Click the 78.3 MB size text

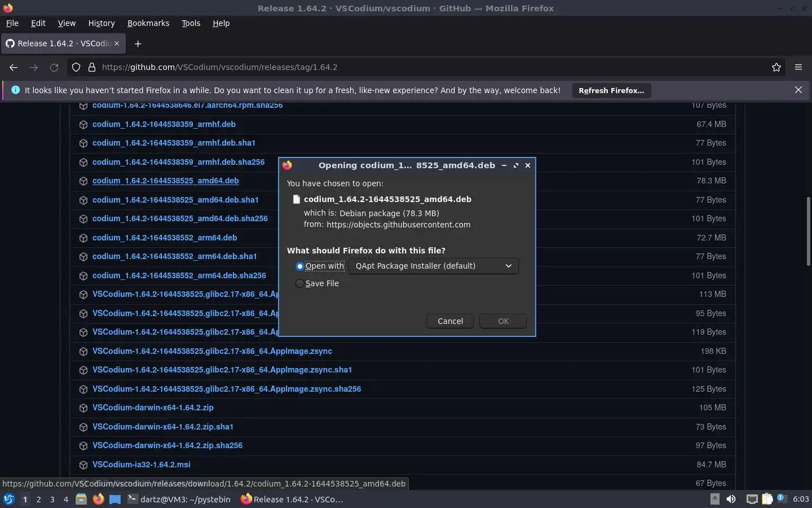(711, 181)
